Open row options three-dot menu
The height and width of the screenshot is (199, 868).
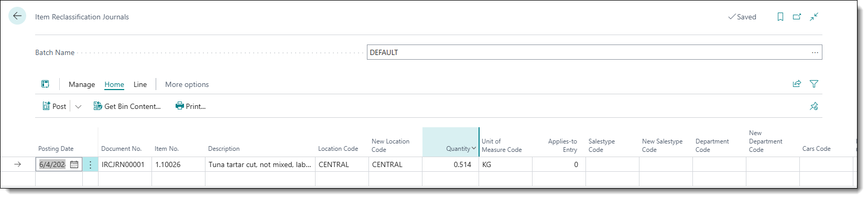(90, 164)
